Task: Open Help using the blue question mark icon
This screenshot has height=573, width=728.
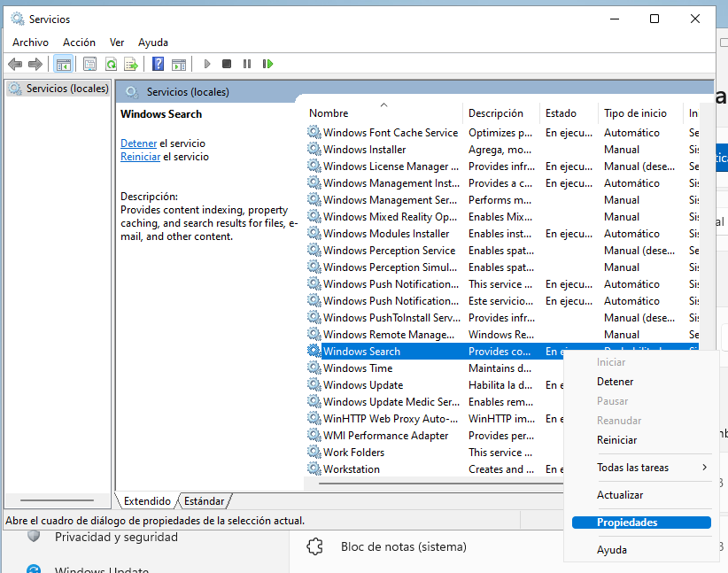Action: pyautogui.click(x=159, y=64)
